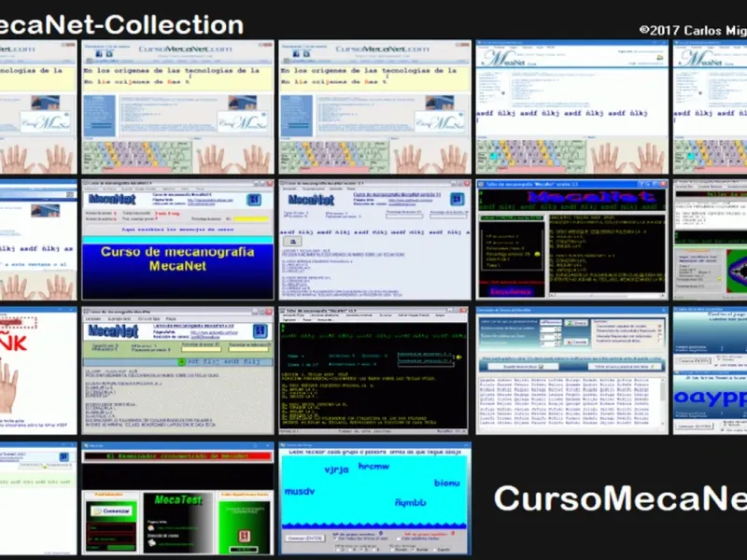Click the blue emblem icon in the blue Curso window
747x560 pixels.
[254, 200]
